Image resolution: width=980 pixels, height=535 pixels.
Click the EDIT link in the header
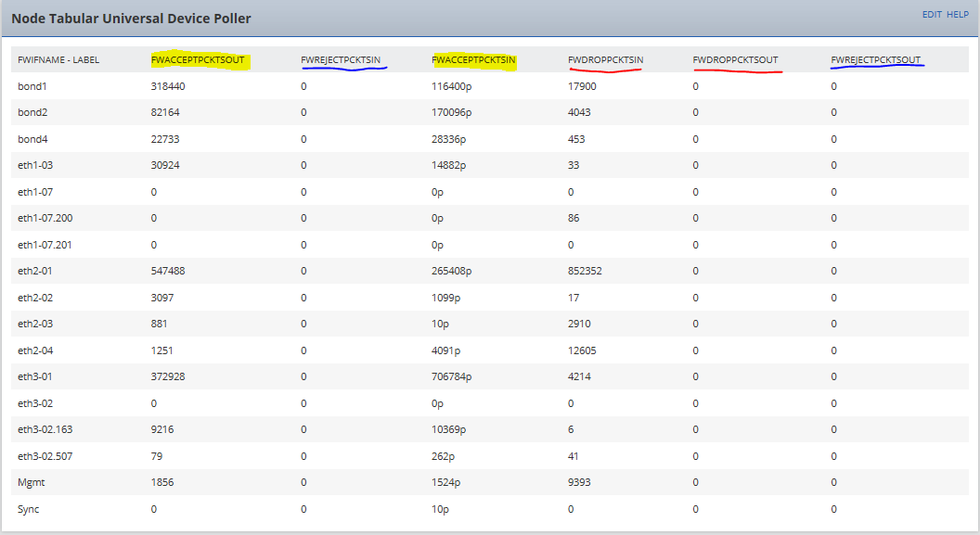coord(931,14)
